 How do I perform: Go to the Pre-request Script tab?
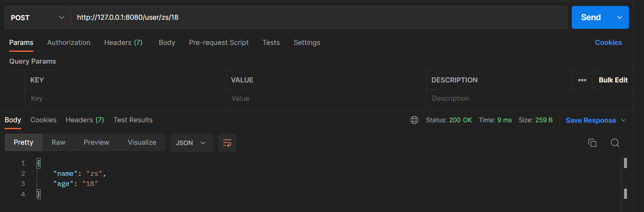(x=219, y=43)
